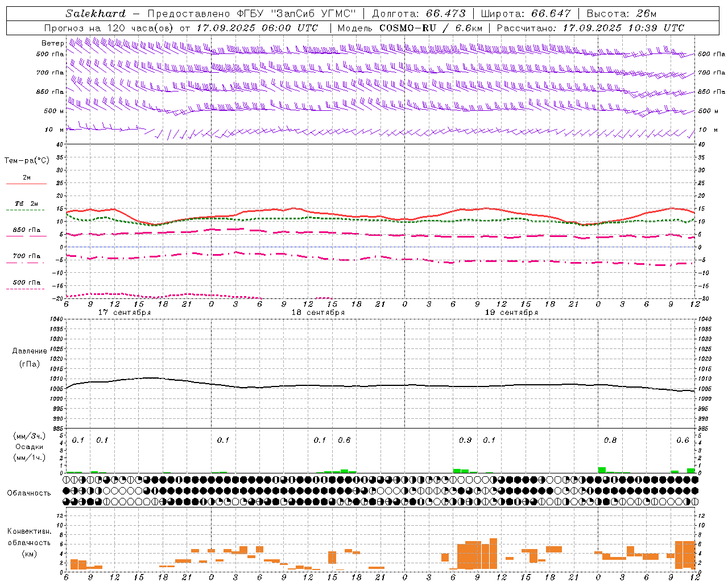Click the 'Облачность' cloud cover label

pos(28,493)
